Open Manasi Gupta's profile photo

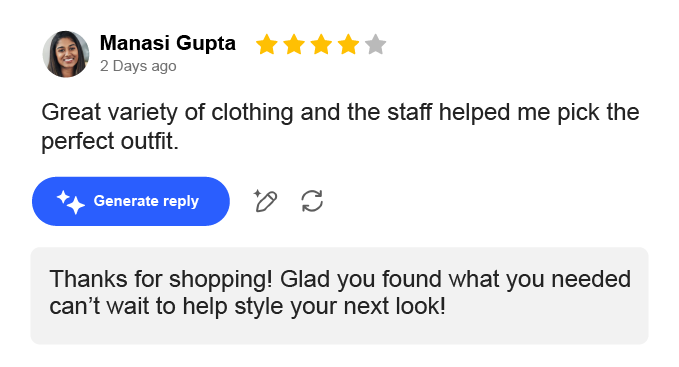point(66,54)
